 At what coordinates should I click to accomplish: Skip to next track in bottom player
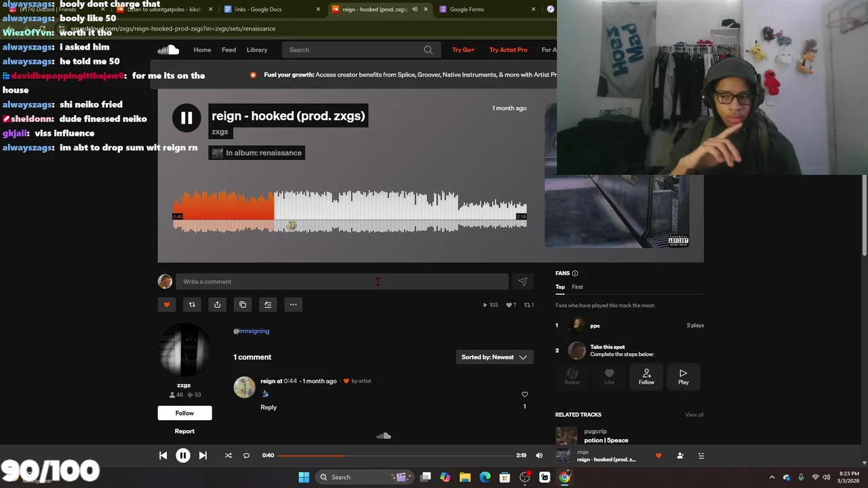tap(203, 455)
